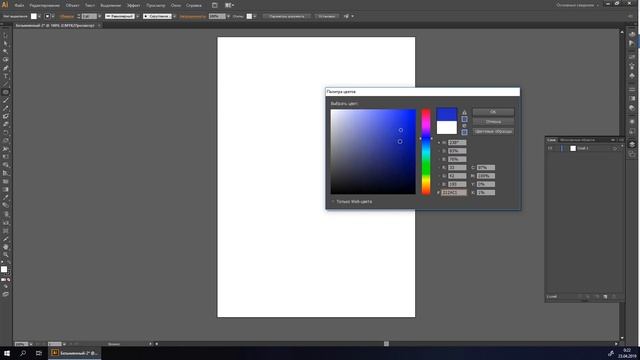
Task: Click the vertical hue spectrum slider
Action: click(426, 151)
